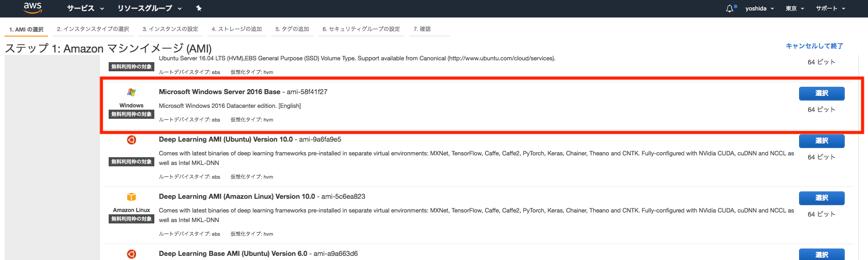Select tab 4. ストレージの追加
The image size is (868, 260).
point(237,29)
